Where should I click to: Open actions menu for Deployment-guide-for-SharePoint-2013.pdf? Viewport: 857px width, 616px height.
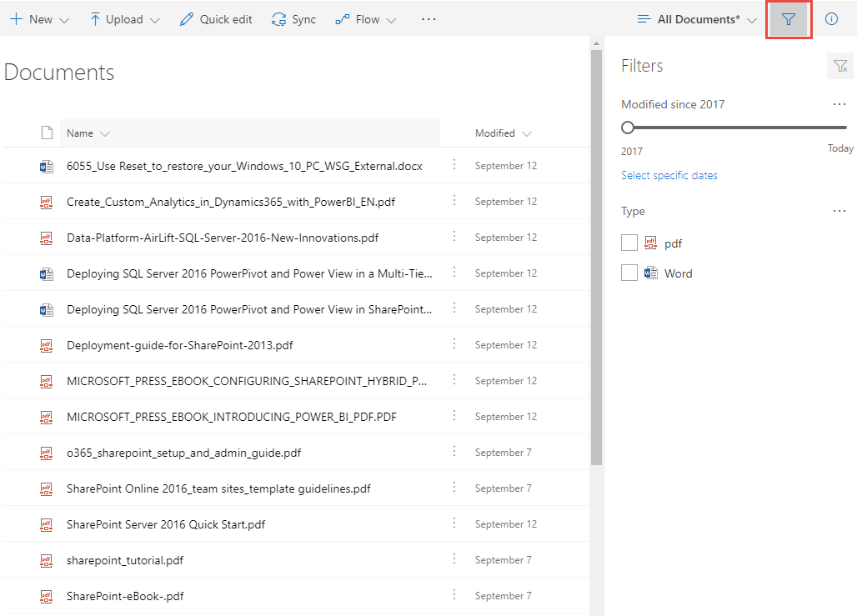[x=454, y=343]
